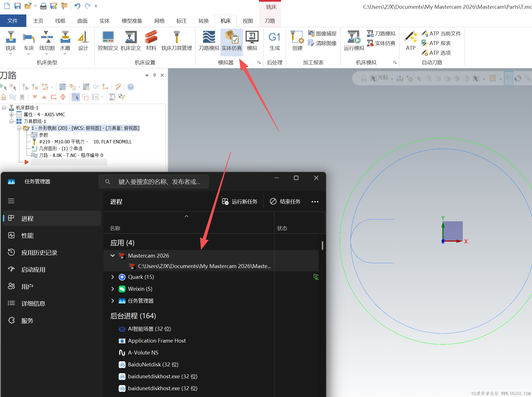Click 图像捕捉 image capture

coord(322,33)
